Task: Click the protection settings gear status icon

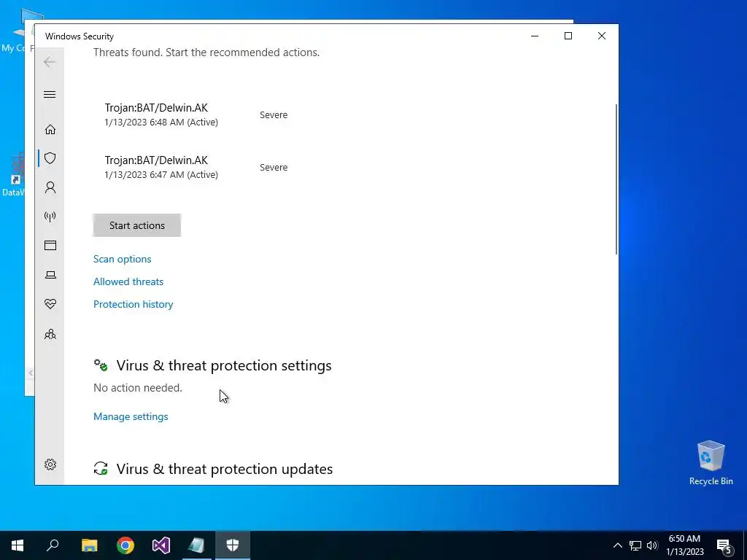Action: [x=101, y=365]
